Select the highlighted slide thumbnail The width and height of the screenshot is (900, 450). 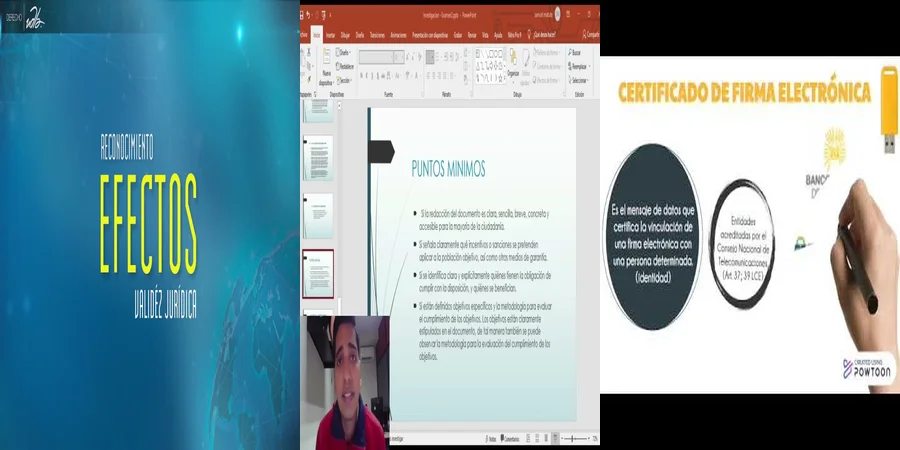pyautogui.click(x=318, y=274)
